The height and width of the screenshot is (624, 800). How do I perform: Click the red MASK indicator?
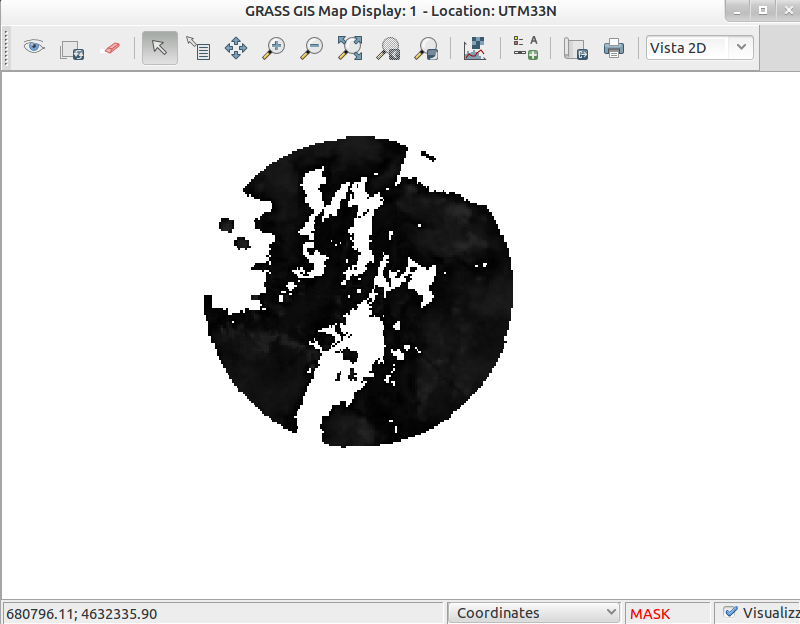coord(649,613)
